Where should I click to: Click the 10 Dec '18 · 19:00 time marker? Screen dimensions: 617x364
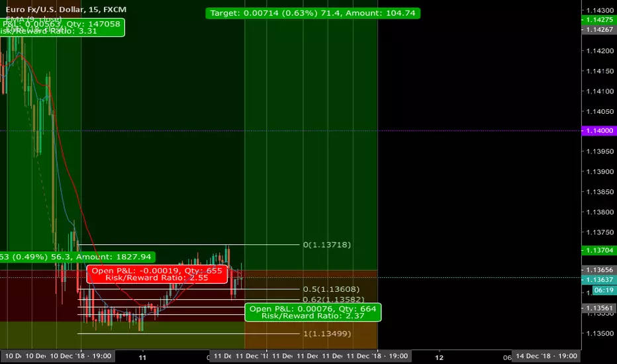pos(81,356)
